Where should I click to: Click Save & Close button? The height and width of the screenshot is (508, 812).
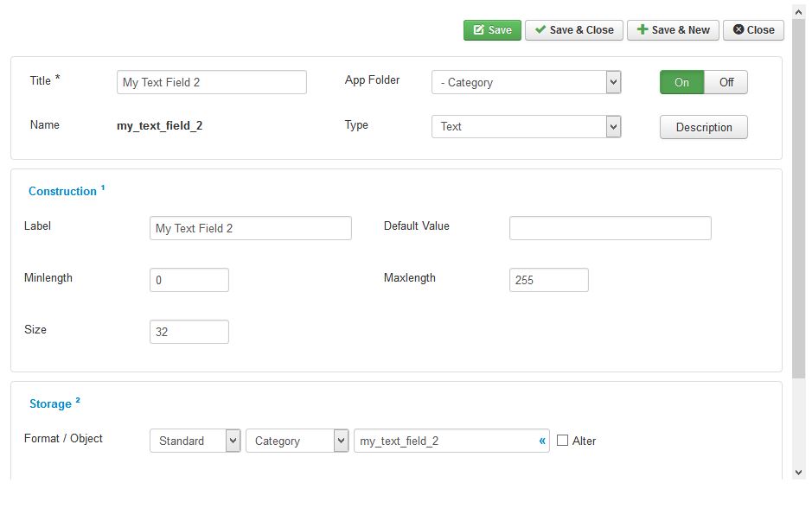[574, 30]
